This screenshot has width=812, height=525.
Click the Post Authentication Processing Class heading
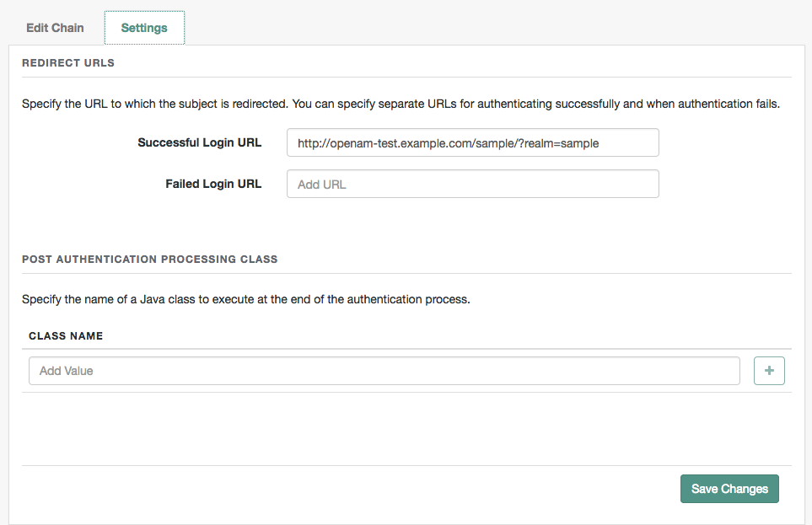(150, 260)
